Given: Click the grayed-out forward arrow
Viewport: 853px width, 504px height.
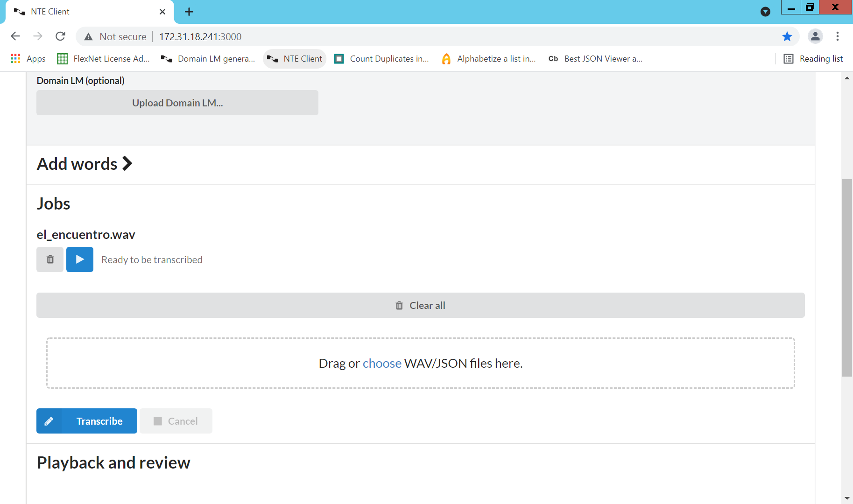Looking at the screenshot, I should pyautogui.click(x=38, y=36).
